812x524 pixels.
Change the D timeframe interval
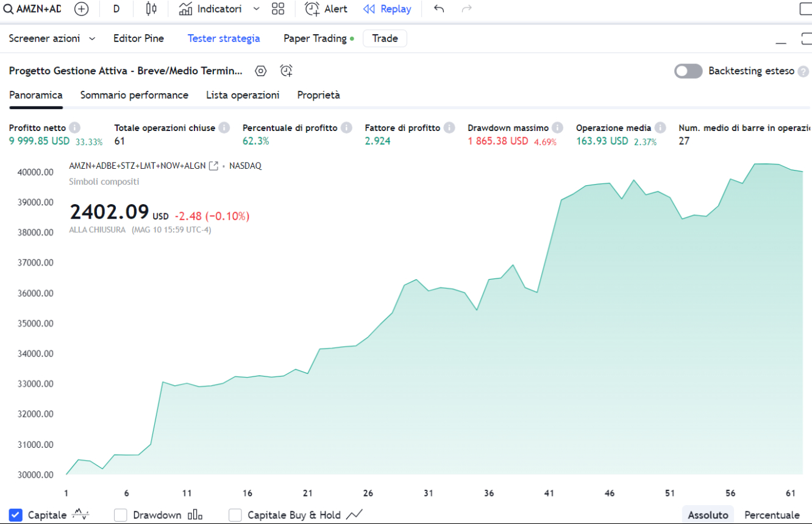pos(116,9)
